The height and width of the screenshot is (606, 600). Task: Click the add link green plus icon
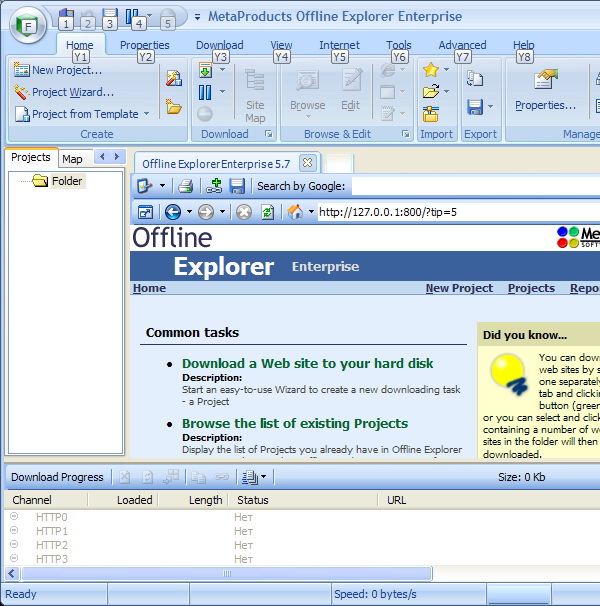point(214,186)
